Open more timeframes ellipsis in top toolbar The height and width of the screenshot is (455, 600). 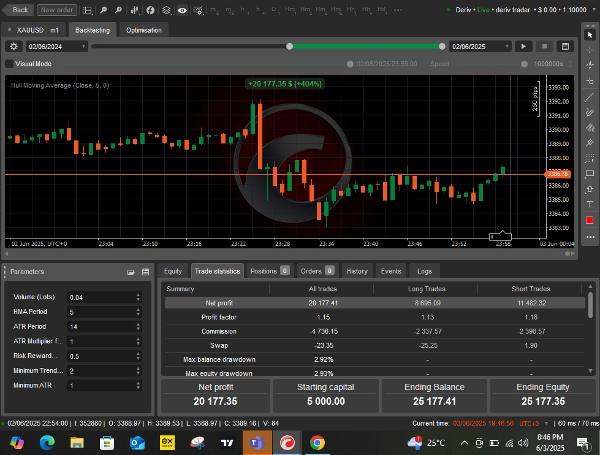[x=398, y=10]
